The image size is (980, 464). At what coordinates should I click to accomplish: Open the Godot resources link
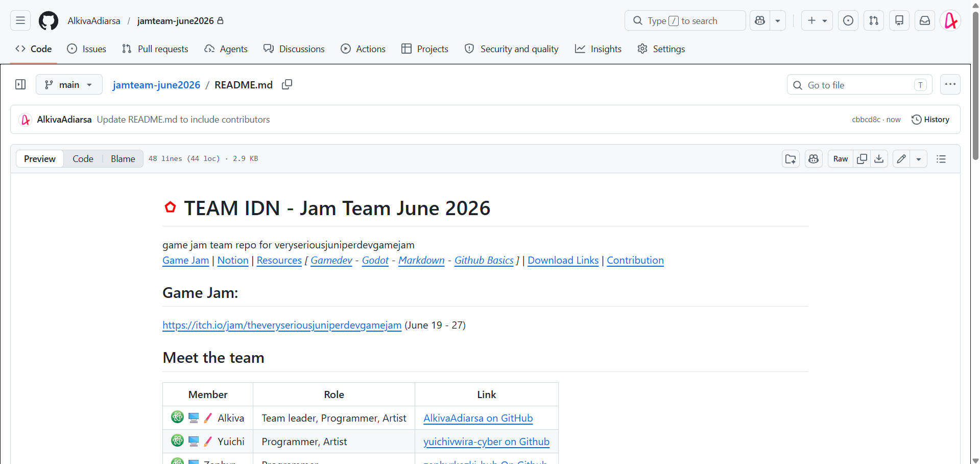coord(375,260)
